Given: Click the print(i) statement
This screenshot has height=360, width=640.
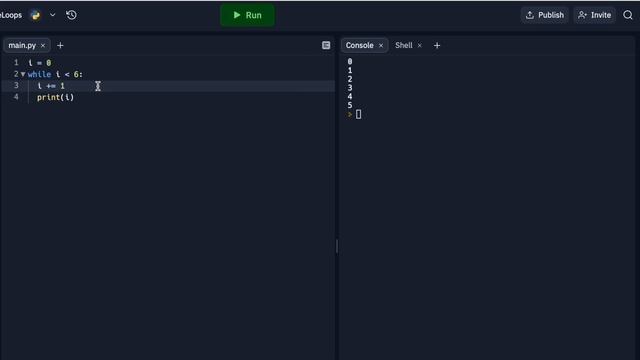Looking at the screenshot, I should (56, 97).
